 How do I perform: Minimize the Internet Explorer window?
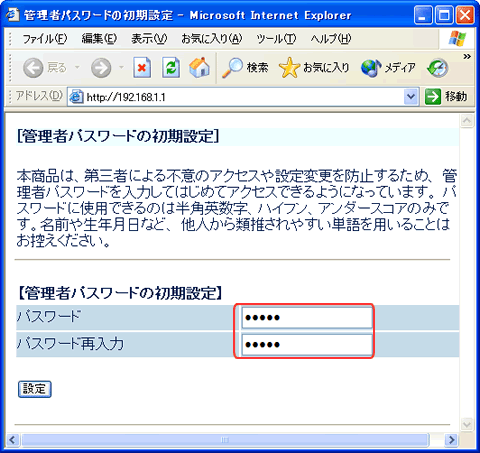click(423, 15)
